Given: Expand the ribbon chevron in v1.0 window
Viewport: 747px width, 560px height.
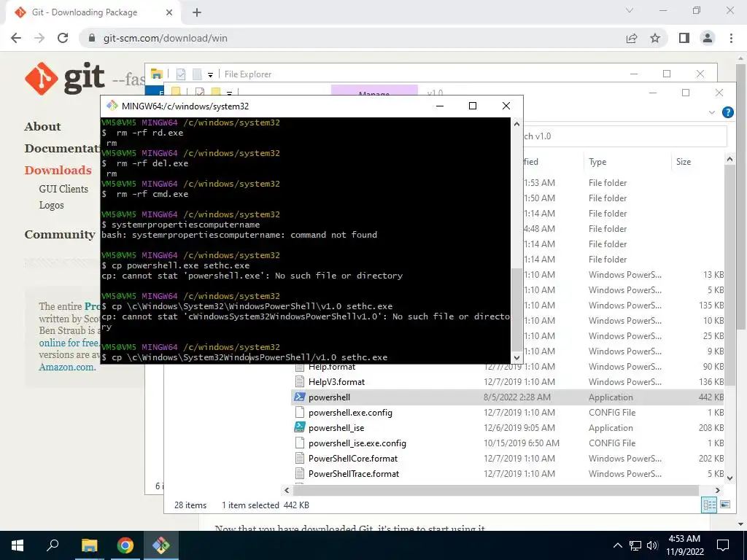Looking at the screenshot, I should (x=712, y=112).
